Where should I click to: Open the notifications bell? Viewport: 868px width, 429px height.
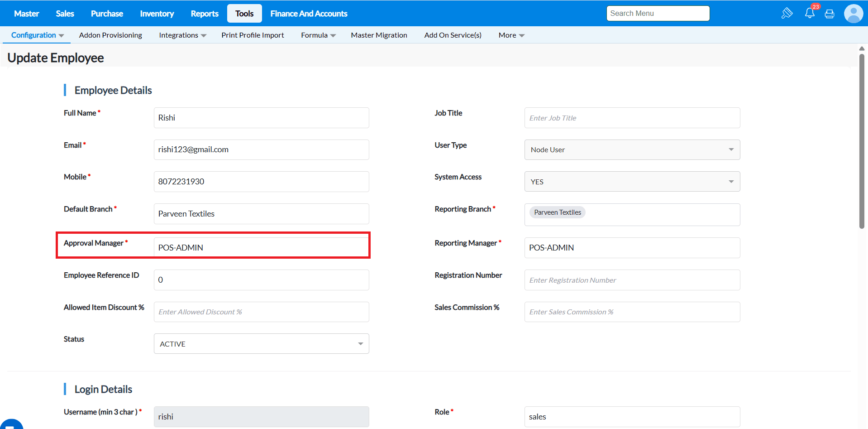click(x=810, y=13)
